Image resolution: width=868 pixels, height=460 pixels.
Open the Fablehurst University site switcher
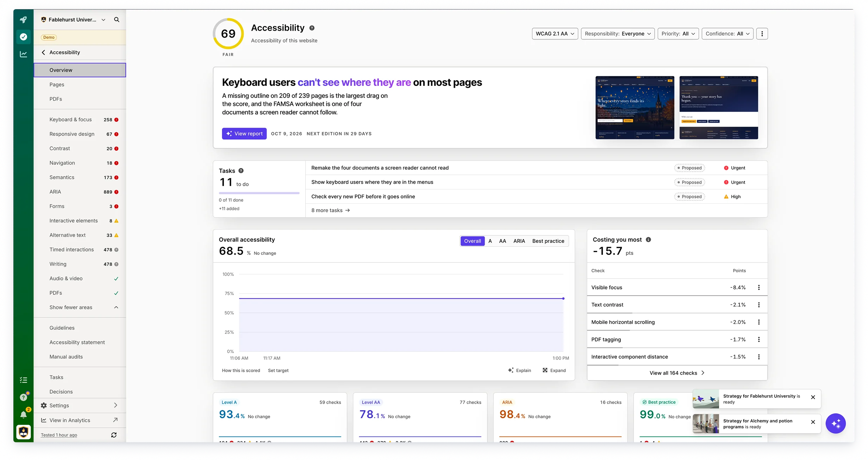pyautogui.click(x=73, y=20)
